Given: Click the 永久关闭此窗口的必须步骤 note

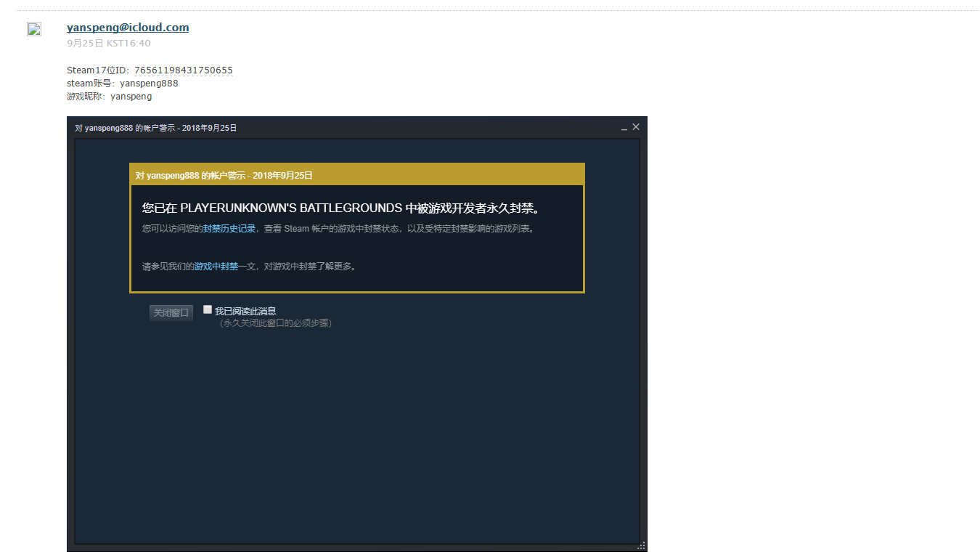Looking at the screenshot, I should click(276, 323).
